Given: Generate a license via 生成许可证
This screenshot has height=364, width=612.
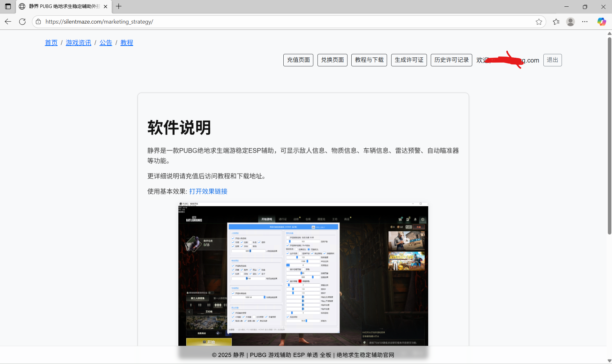Looking at the screenshot, I should (409, 60).
